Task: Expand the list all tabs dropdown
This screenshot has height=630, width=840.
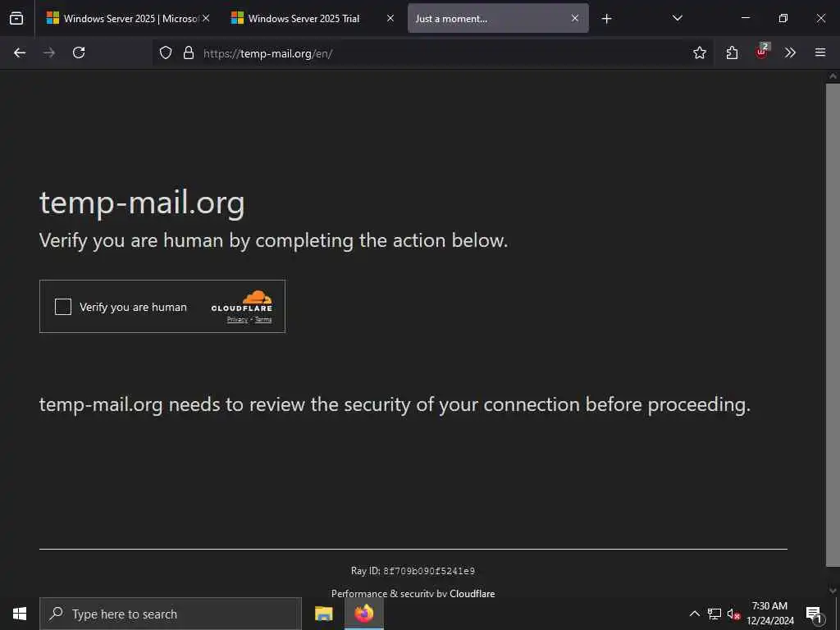Action: tap(677, 18)
